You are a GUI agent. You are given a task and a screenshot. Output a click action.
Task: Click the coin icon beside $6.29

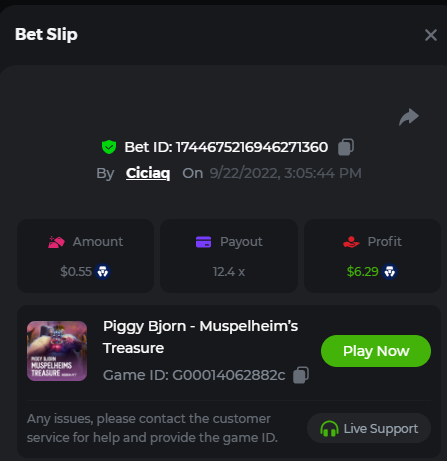(x=390, y=272)
